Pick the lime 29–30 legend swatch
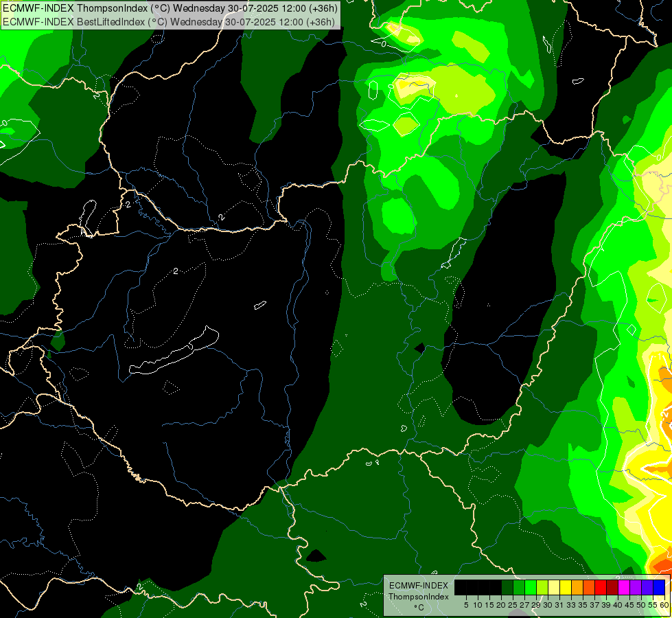The height and width of the screenshot is (618, 672). 542,587
